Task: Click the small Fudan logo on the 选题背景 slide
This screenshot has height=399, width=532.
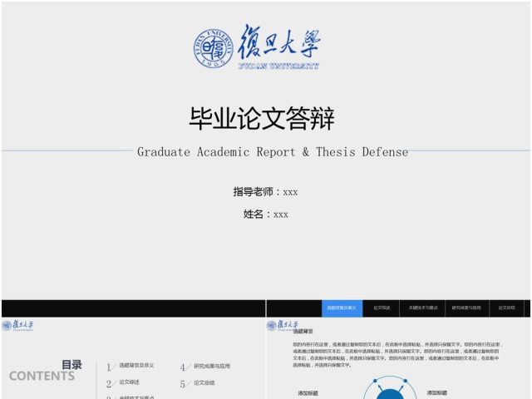Action: point(283,325)
